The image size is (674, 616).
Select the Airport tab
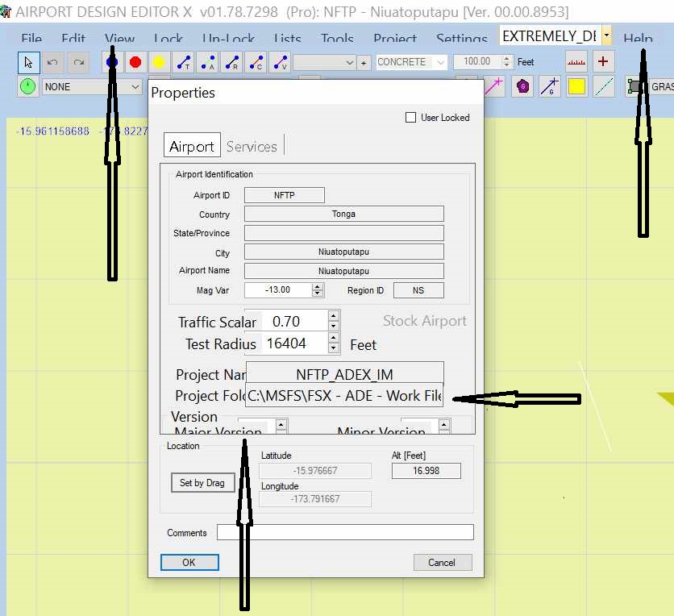(x=192, y=146)
